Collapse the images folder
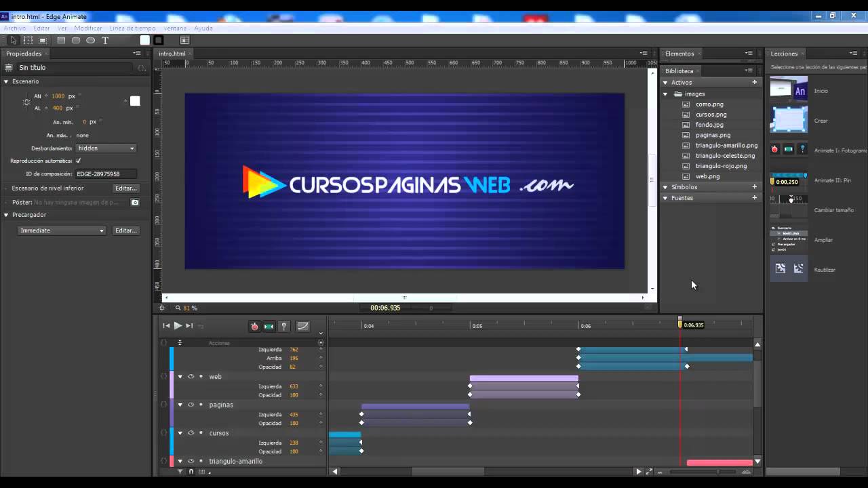Image resolution: width=868 pixels, height=488 pixels. [665, 94]
